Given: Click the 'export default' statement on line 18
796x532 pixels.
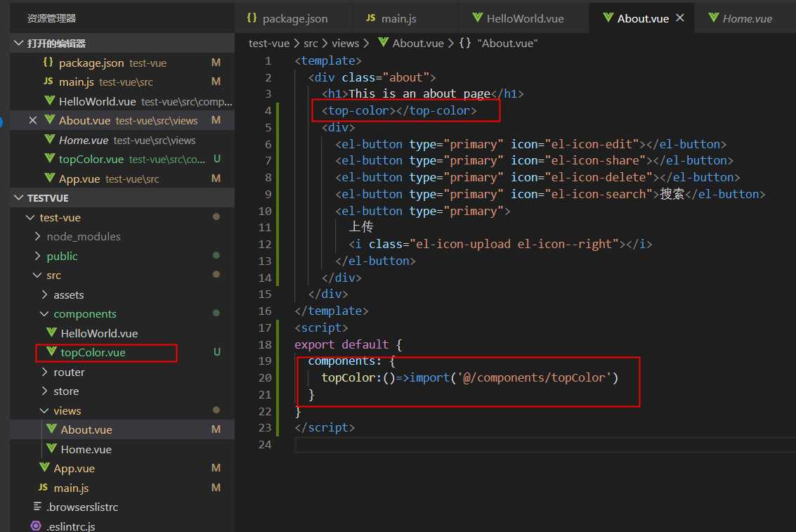Looking at the screenshot, I should point(341,344).
